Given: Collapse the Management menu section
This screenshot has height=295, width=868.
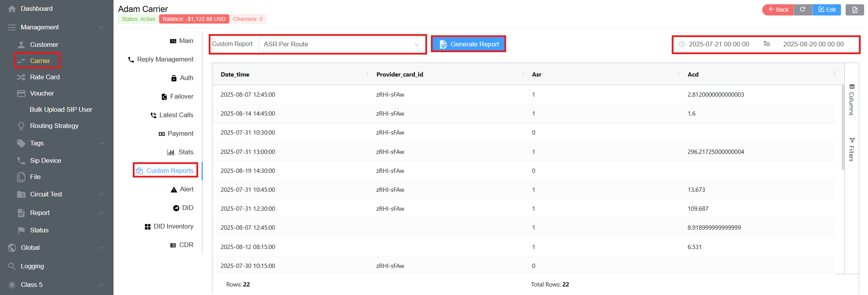Looking at the screenshot, I should coord(101,27).
